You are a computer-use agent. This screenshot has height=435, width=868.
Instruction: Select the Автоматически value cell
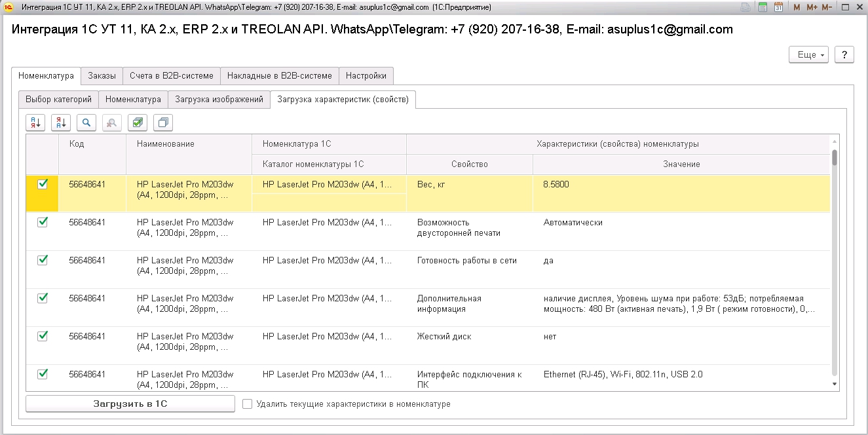(681, 231)
